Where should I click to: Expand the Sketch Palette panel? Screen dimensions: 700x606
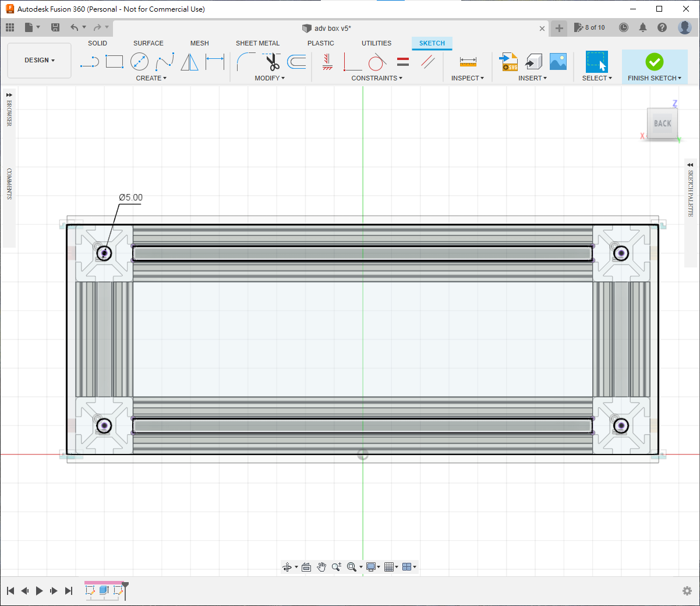click(690, 165)
